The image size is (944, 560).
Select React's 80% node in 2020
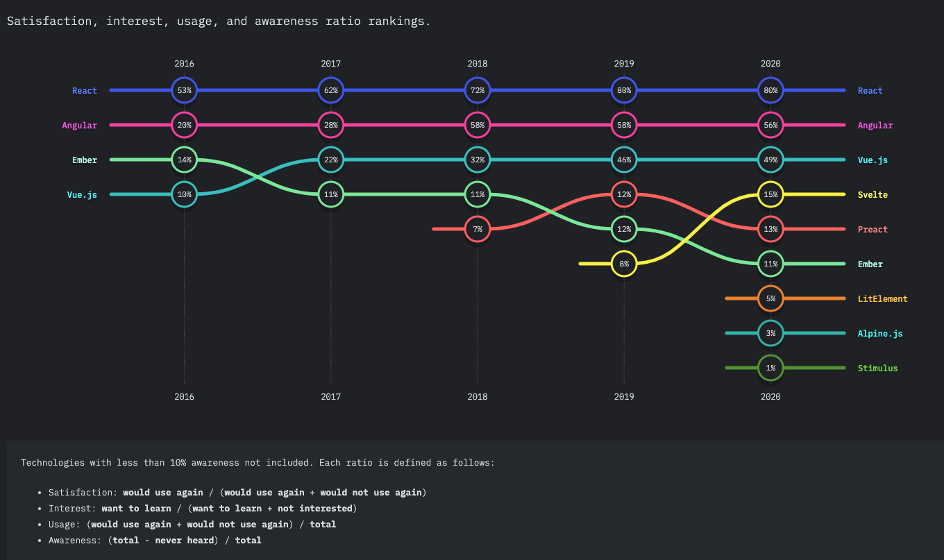pos(770,90)
